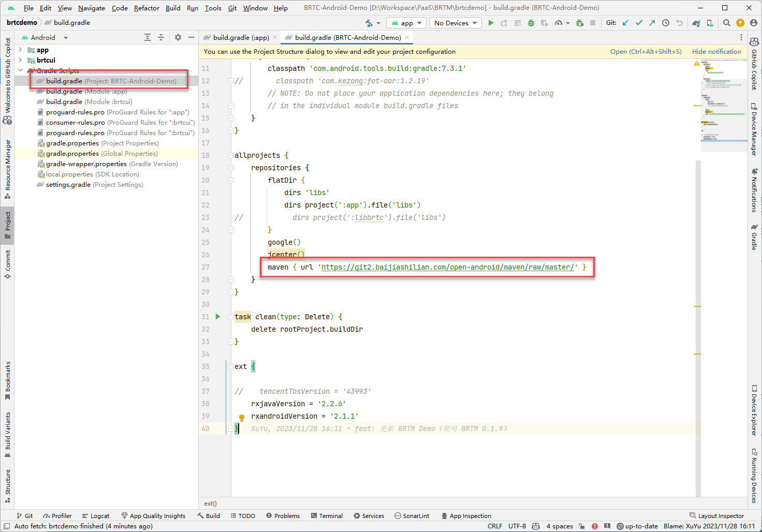Screen dimensions: 762x532
Task: Collapse all items in project panel
Action: coord(161,37)
